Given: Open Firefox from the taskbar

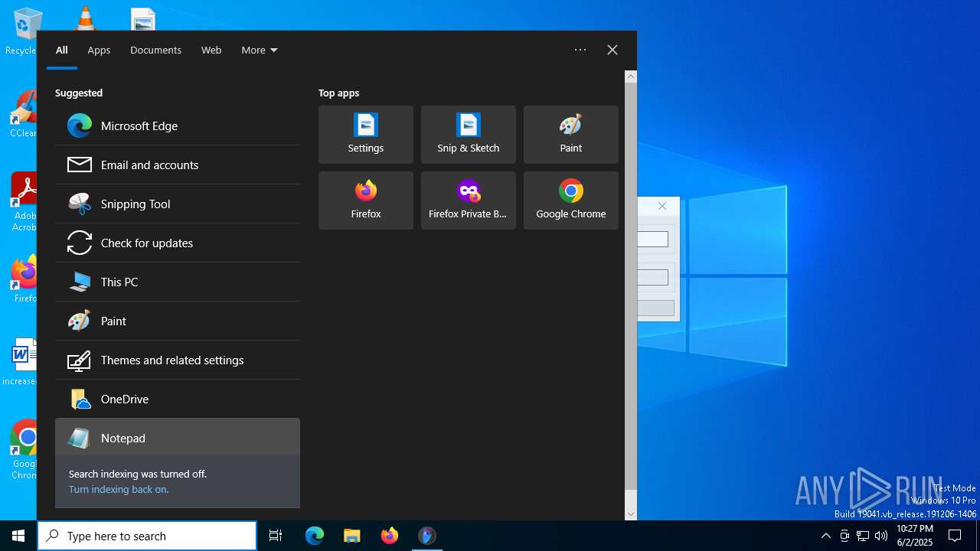Looking at the screenshot, I should click(x=390, y=536).
